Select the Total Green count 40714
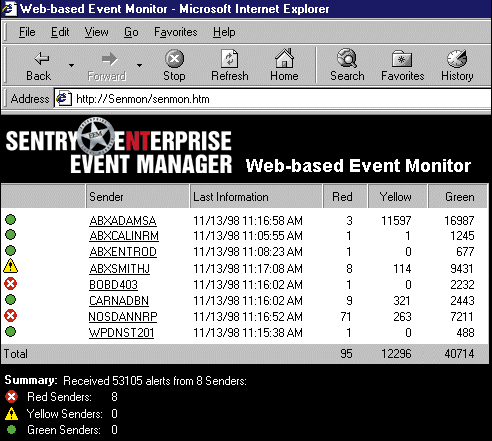 pyautogui.click(x=459, y=354)
